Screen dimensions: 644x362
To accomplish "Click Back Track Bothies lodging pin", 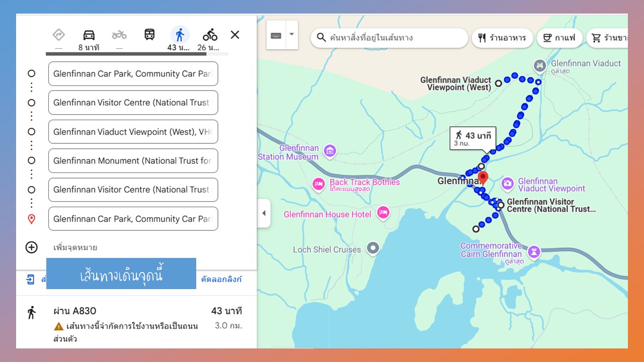I will 318,185.
